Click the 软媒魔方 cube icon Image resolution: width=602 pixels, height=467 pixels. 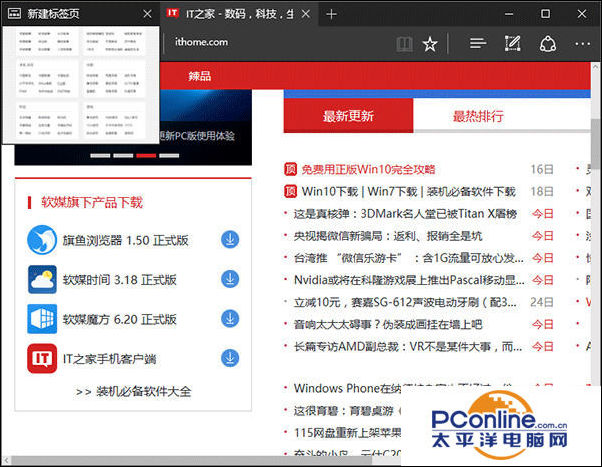[x=42, y=319]
